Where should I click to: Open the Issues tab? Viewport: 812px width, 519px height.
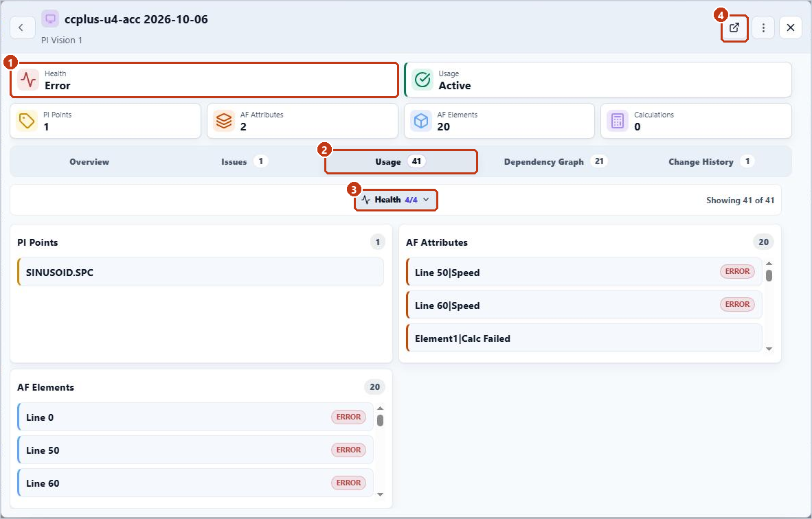[244, 161]
